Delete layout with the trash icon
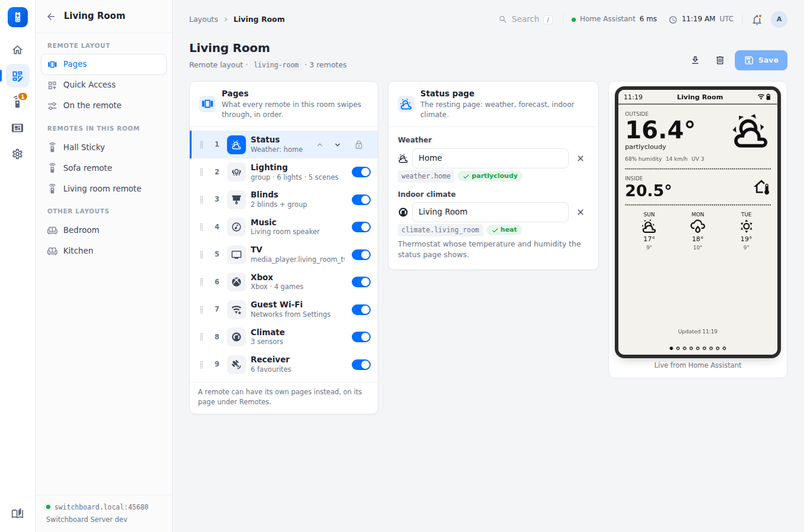 [720, 60]
